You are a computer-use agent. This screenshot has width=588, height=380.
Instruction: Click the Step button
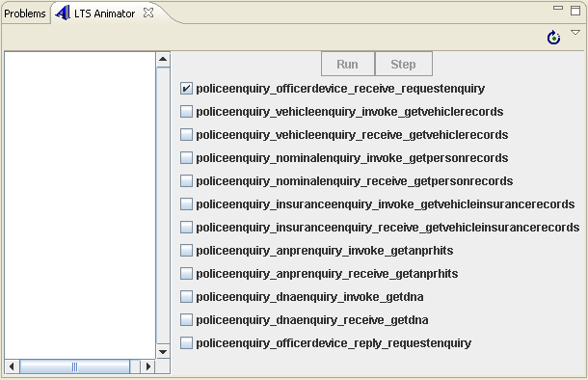point(404,65)
